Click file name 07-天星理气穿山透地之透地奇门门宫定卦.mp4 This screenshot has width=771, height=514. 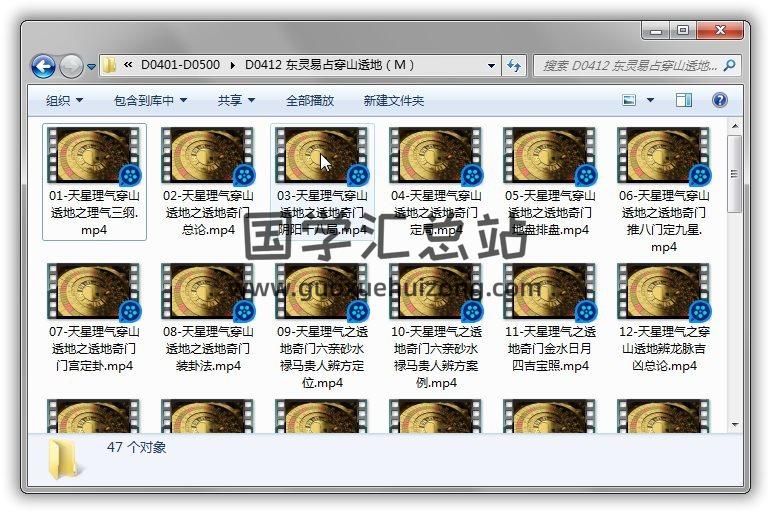94,349
